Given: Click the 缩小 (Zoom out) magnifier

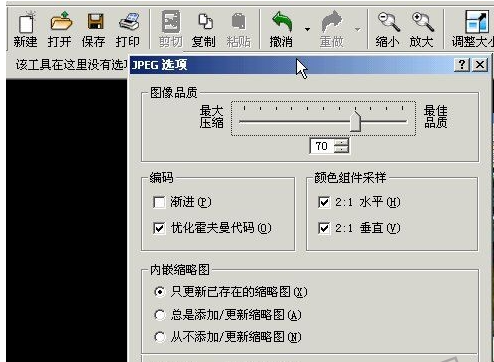Looking at the screenshot, I should point(388,22).
